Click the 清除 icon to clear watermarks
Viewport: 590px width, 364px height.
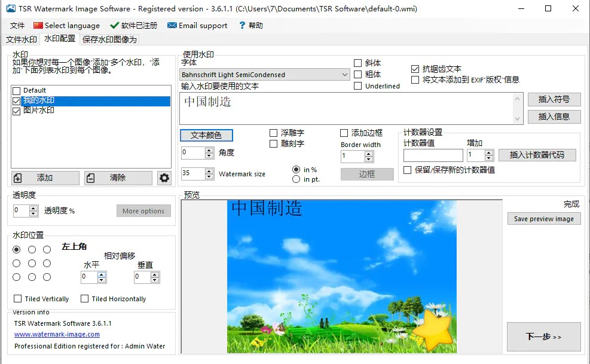click(x=92, y=178)
